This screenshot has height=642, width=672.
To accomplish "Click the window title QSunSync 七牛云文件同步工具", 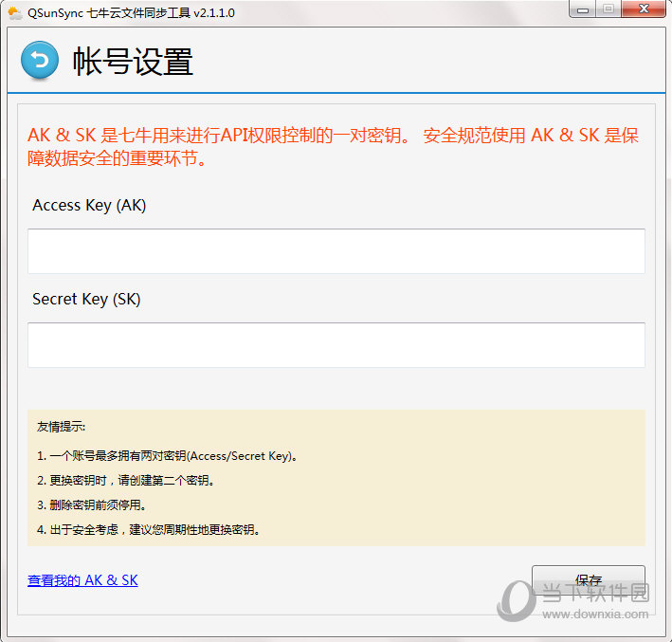I will tap(131, 13).
